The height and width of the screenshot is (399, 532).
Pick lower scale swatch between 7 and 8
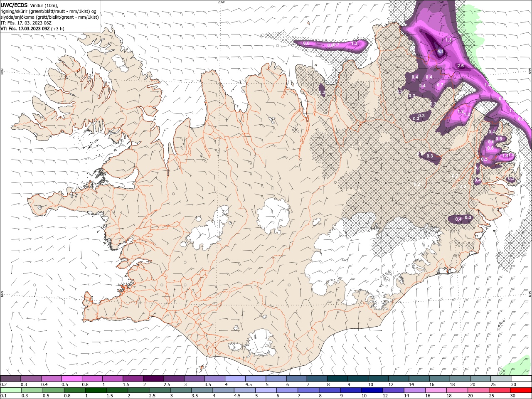click(308, 390)
